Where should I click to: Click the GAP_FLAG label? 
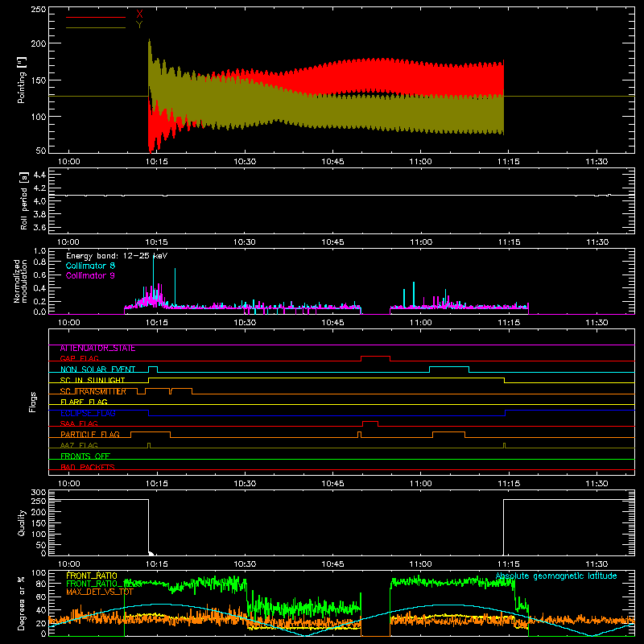tap(79, 358)
